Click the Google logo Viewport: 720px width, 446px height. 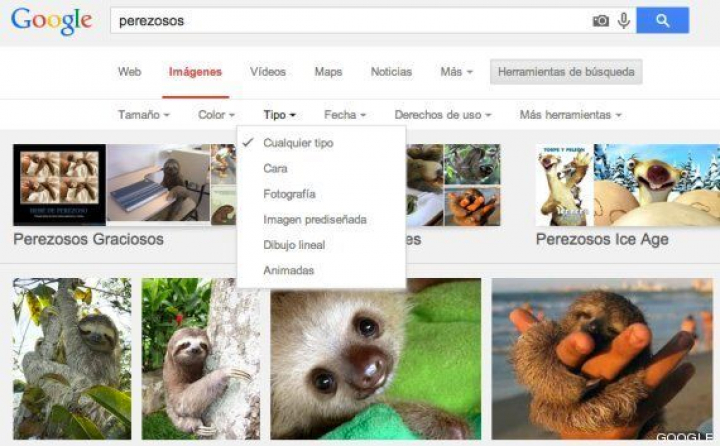click(x=52, y=21)
